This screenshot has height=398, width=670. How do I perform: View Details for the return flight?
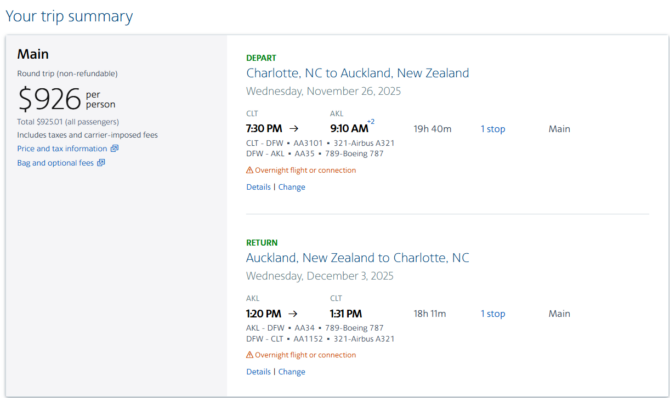[259, 372]
